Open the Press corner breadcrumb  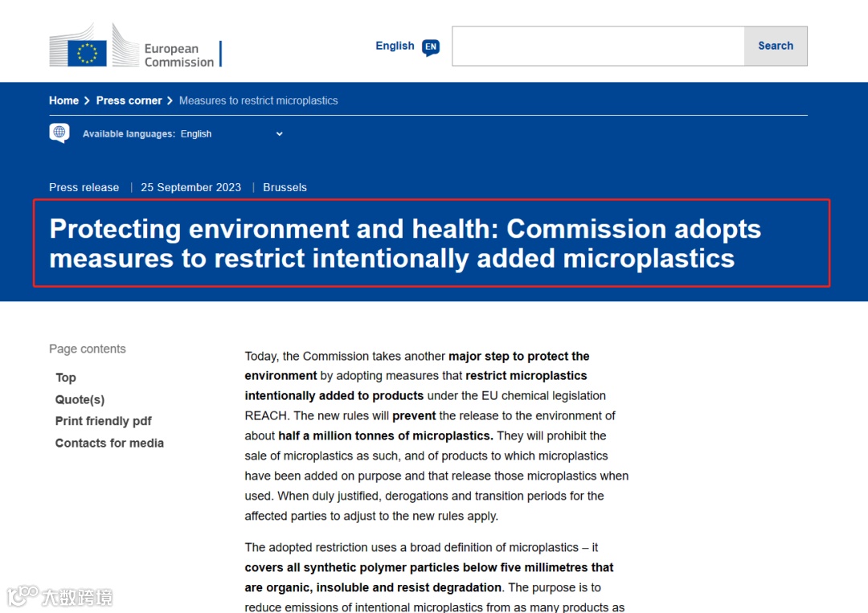[x=129, y=100]
